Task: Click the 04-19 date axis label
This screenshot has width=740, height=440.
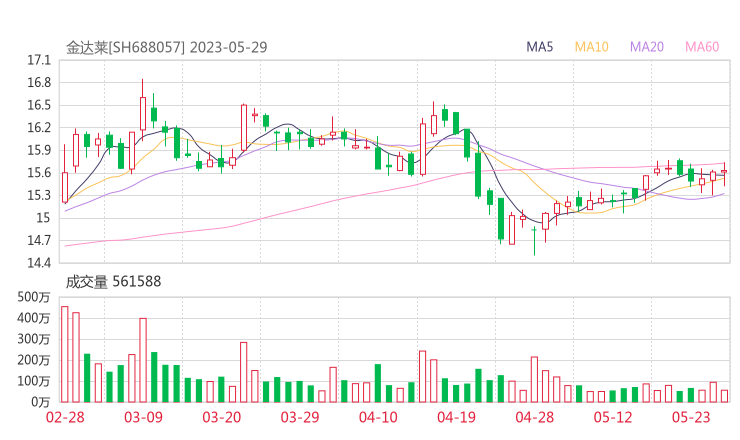Action: (456, 417)
